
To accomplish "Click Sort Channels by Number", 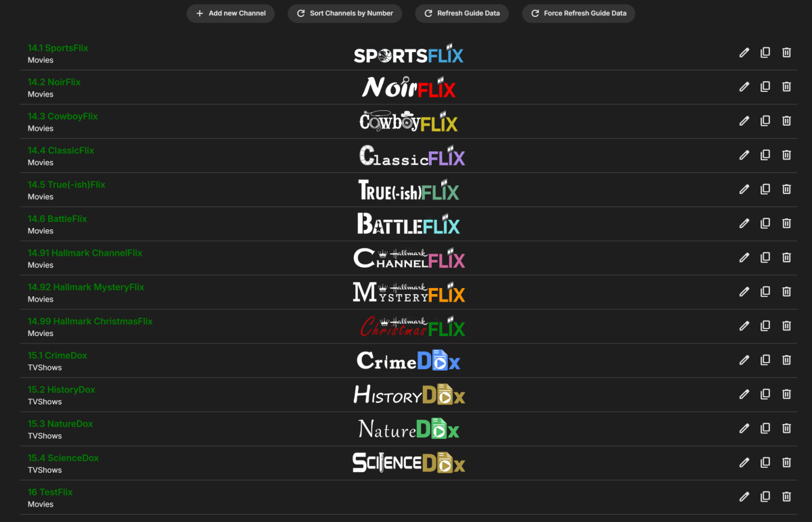I will tap(344, 13).
